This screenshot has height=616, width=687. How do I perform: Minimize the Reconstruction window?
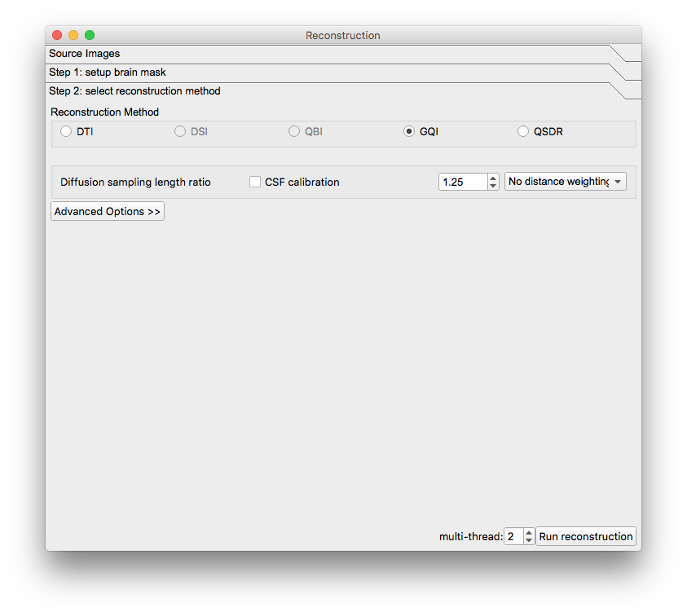73,35
